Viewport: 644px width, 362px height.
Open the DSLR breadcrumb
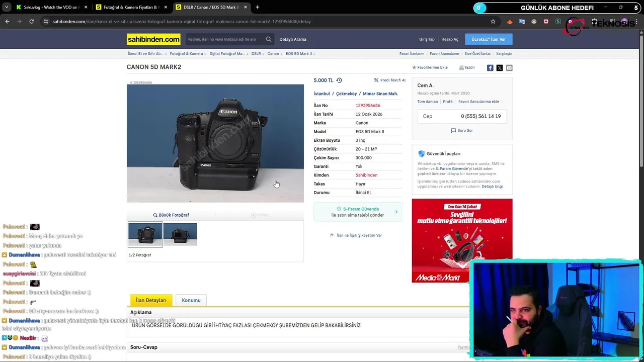tap(256, 54)
